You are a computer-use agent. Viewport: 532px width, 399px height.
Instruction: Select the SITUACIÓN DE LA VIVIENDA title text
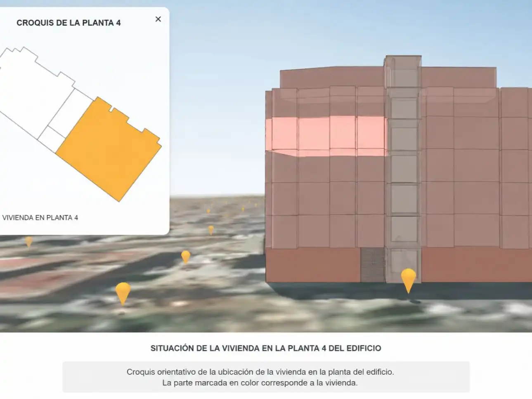[x=266, y=348]
